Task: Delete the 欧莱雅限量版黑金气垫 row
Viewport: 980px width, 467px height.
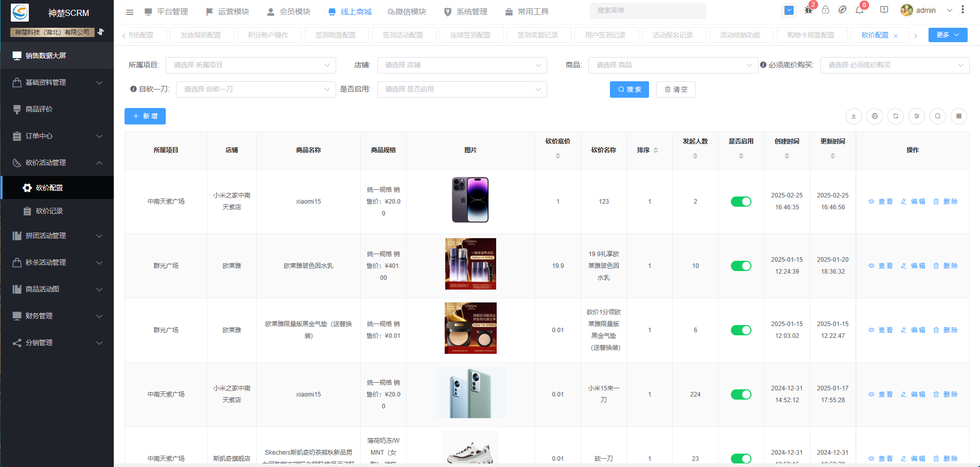Action: (946, 330)
